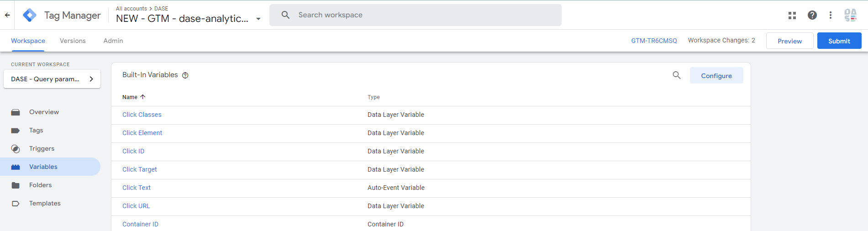Sort by Name using the arrow
Image resolution: width=868 pixels, height=231 pixels.
click(x=143, y=97)
